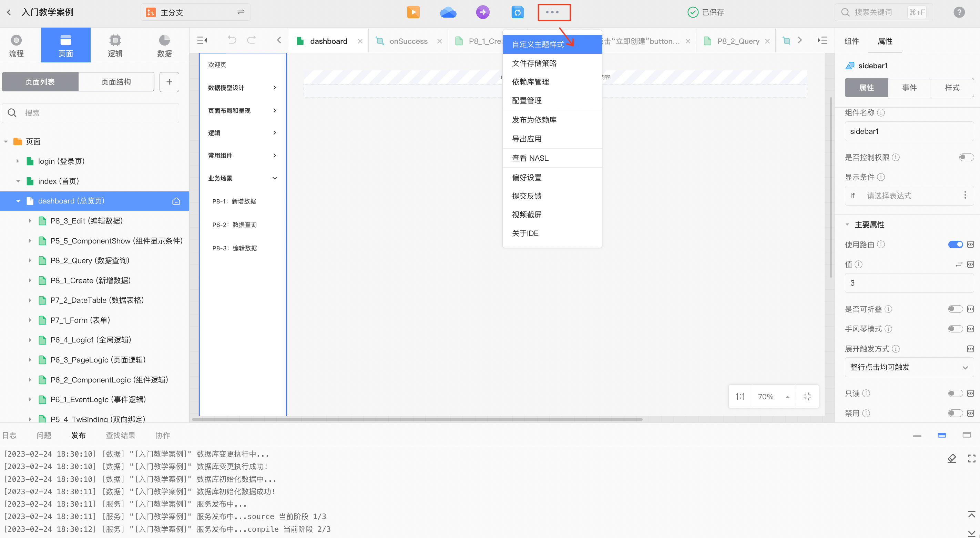Disable the 使用路由 toggle

(x=955, y=245)
